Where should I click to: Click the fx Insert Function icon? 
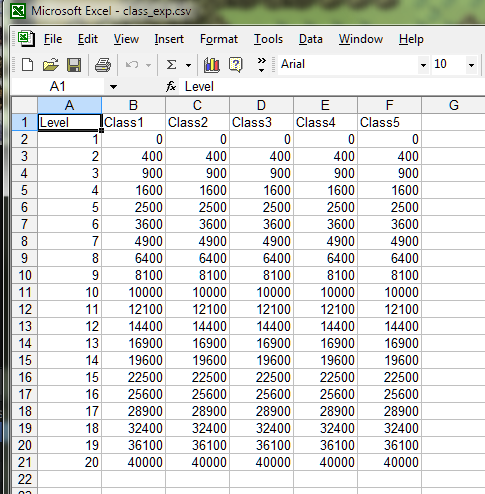[x=171, y=87]
